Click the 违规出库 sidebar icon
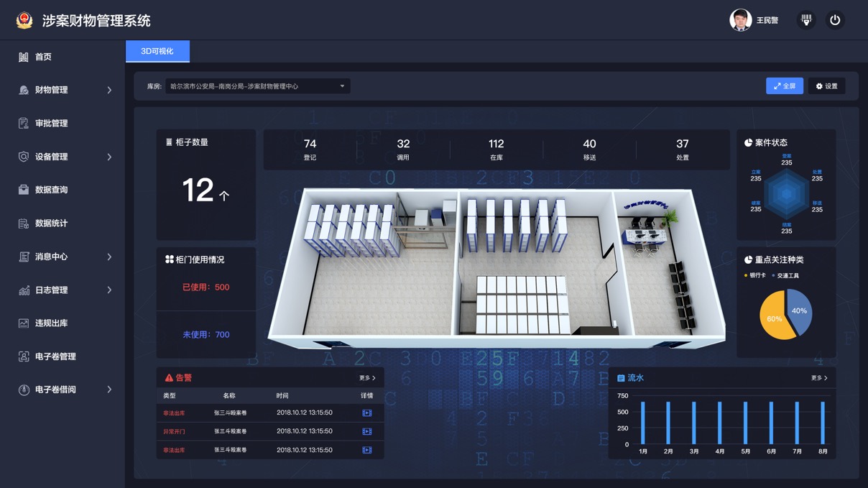Image resolution: width=868 pixels, height=488 pixels. pyautogui.click(x=24, y=323)
